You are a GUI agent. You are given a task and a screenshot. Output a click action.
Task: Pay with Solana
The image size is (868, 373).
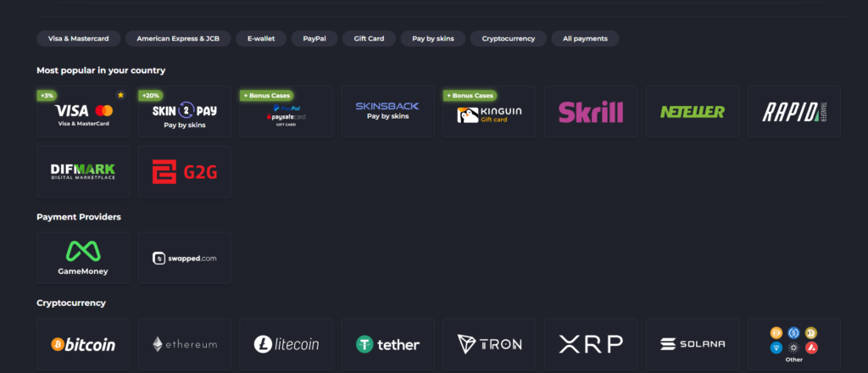tap(693, 344)
